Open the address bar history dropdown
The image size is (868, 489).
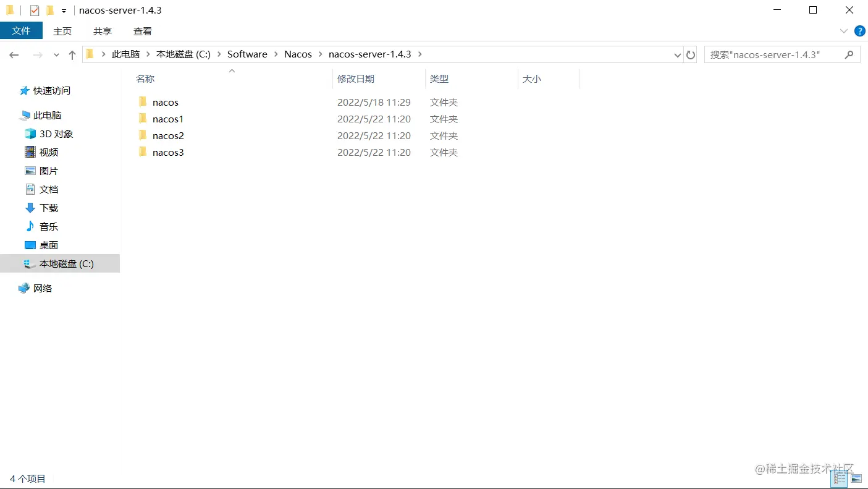pos(677,54)
